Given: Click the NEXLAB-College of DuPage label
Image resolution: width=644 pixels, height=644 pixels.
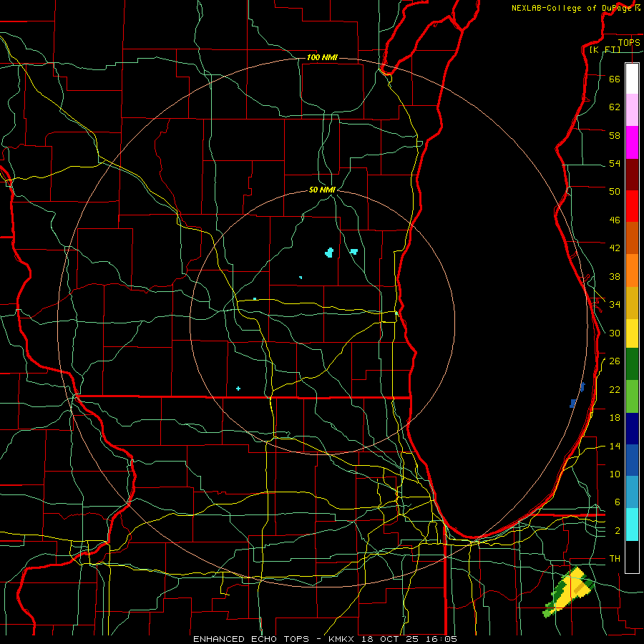Looking at the screenshot, I should [x=572, y=8].
